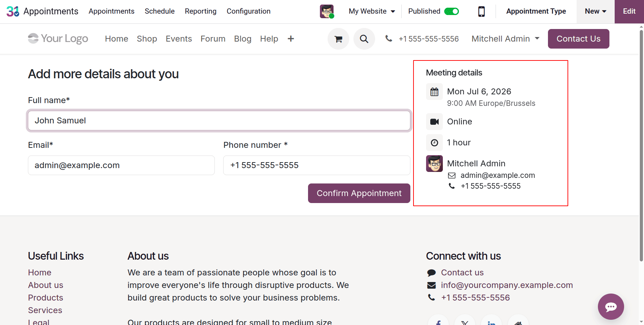Open the footer Home link
Viewport: 644px width, 325px height.
pyautogui.click(x=40, y=273)
